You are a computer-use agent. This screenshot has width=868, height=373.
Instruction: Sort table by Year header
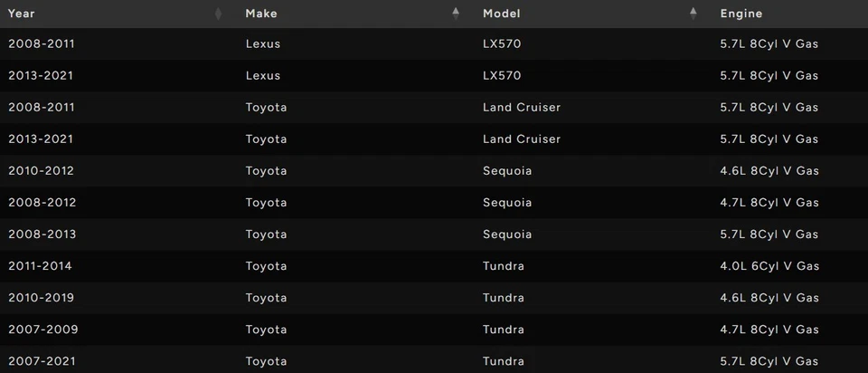(x=22, y=14)
